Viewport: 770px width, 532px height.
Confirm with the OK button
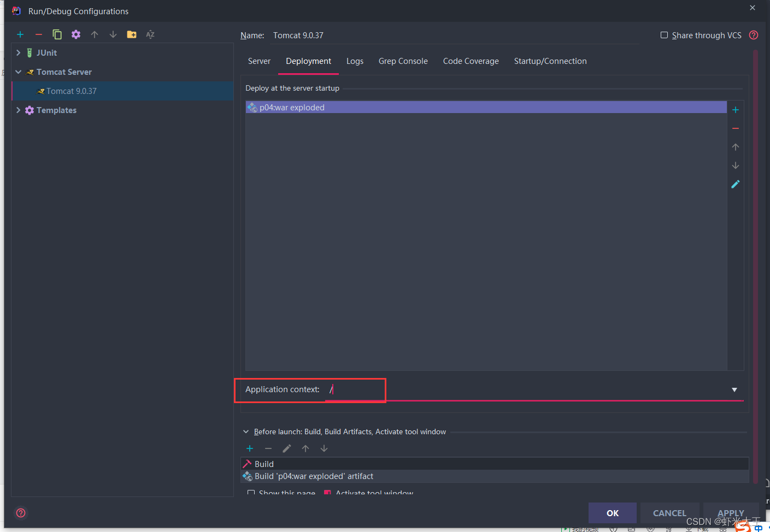tap(612, 513)
